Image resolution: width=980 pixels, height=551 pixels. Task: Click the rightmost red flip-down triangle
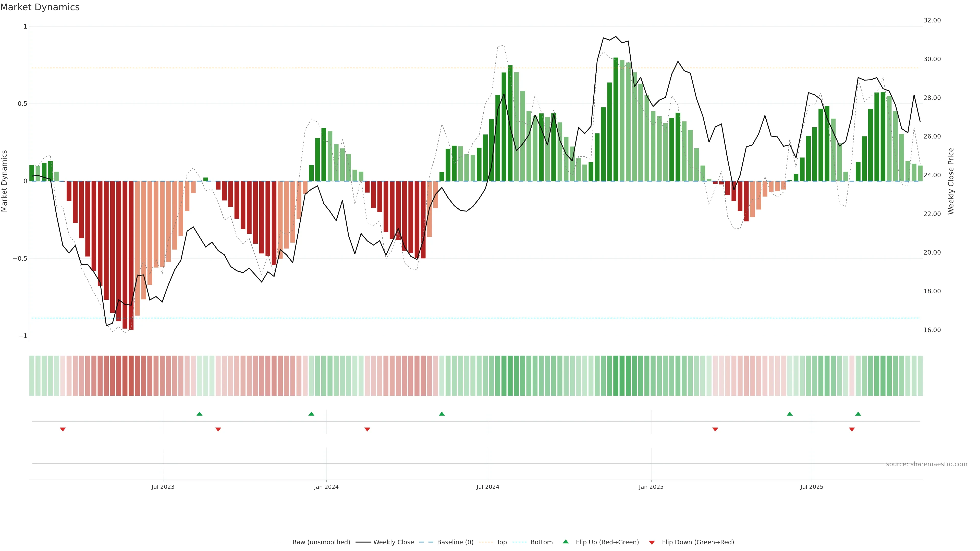[852, 429]
